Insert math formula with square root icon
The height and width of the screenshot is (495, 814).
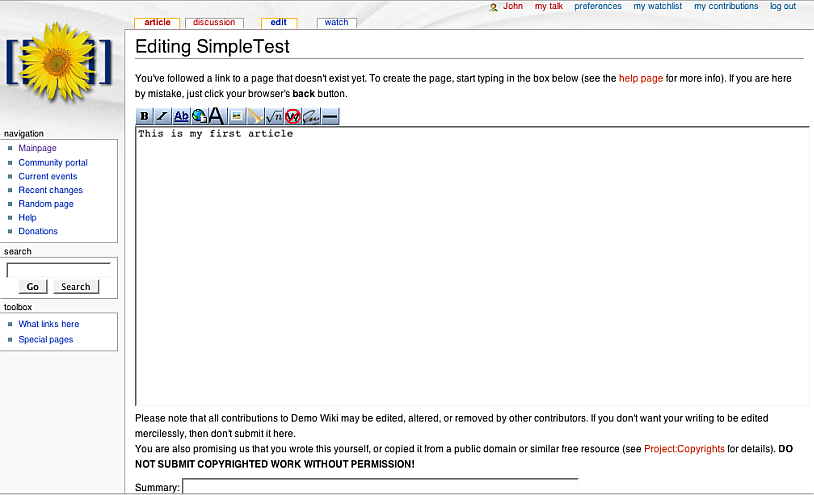[x=274, y=116]
